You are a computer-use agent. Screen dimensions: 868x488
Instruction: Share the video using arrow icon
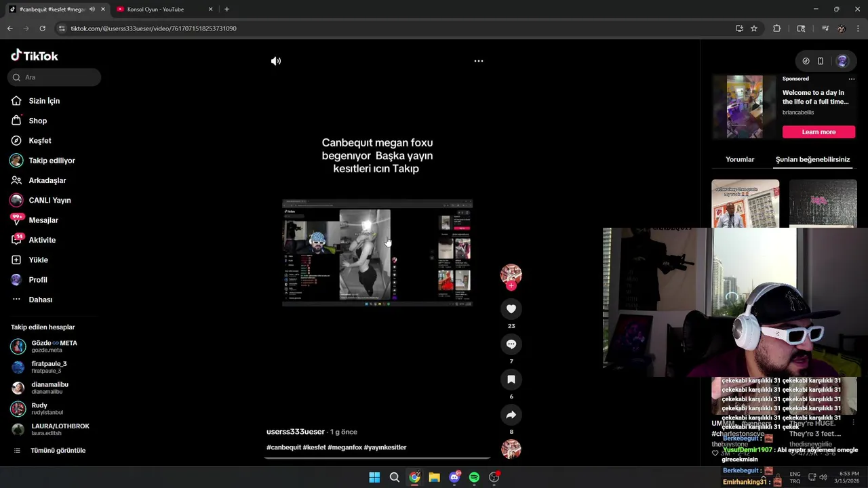pyautogui.click(x=511, y=415)
